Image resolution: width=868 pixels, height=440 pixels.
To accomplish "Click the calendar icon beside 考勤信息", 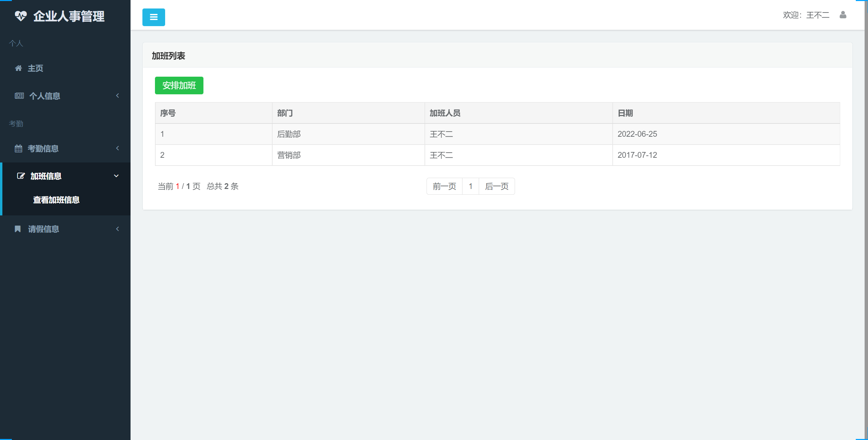I will point(19,148).
